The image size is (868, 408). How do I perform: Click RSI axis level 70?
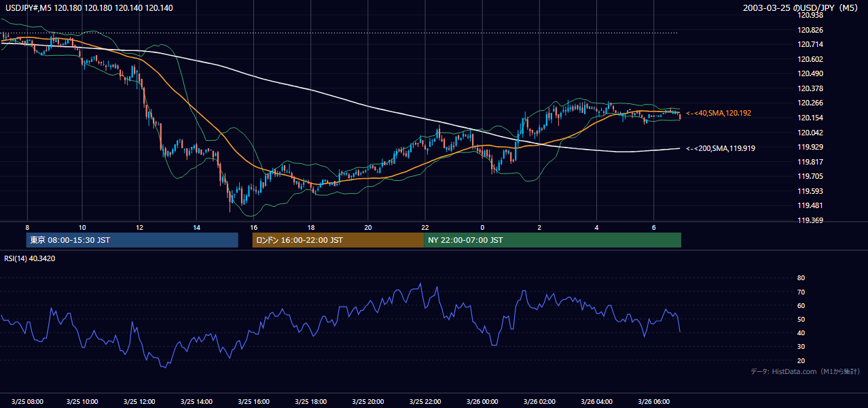(x=801, y=292)
